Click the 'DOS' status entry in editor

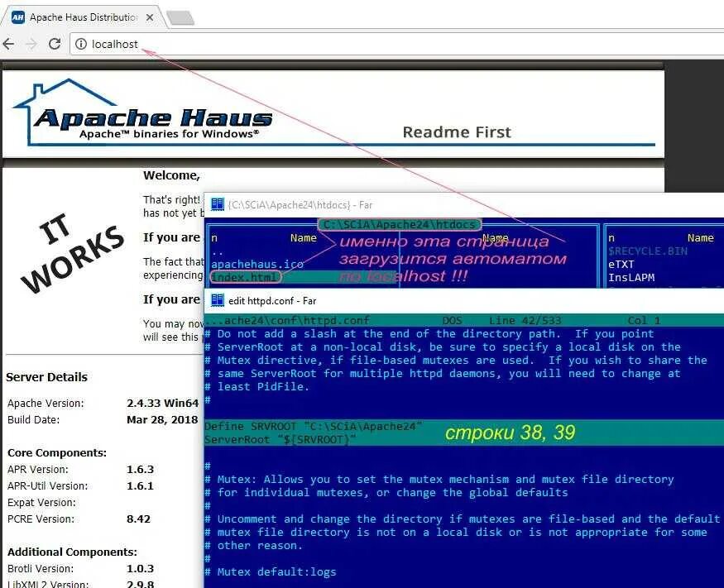(x=452, y=320)
